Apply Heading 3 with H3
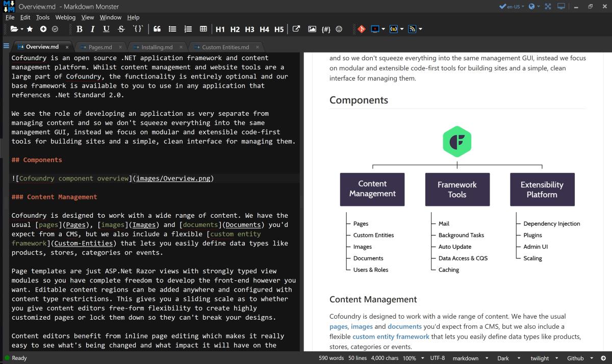Screen dimensions: 612x364 pos(249,29)
